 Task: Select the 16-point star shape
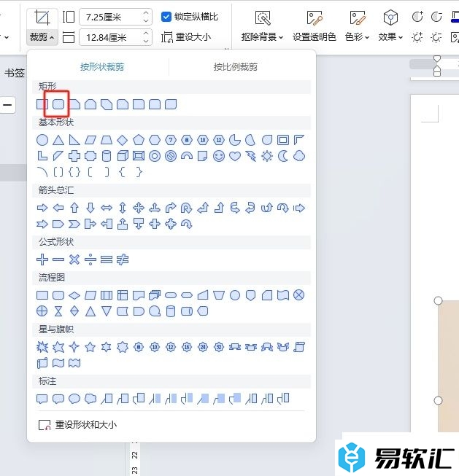point(187,347)
